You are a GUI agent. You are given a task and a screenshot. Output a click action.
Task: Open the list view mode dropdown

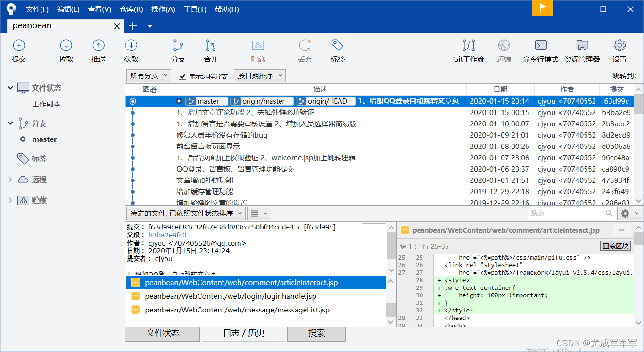[x=258, y=213]
